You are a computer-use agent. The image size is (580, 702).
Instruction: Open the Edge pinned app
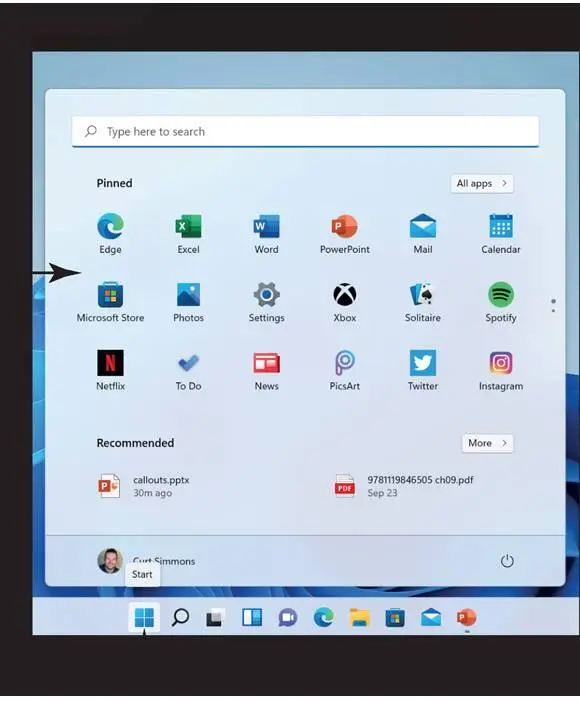[110, 234]
